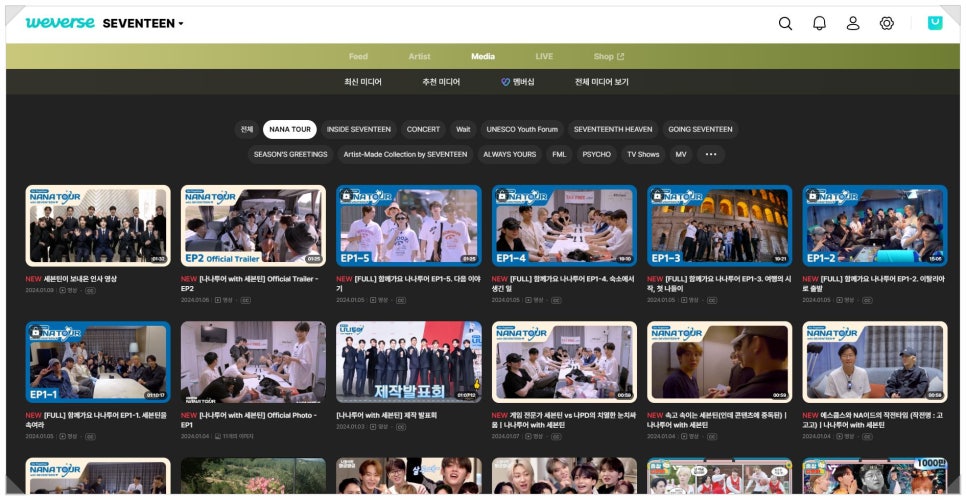This screenshot has height=500, width=966.
Task: Open the Shop tab
Action: pyautogui.click(x=609, y=57)
